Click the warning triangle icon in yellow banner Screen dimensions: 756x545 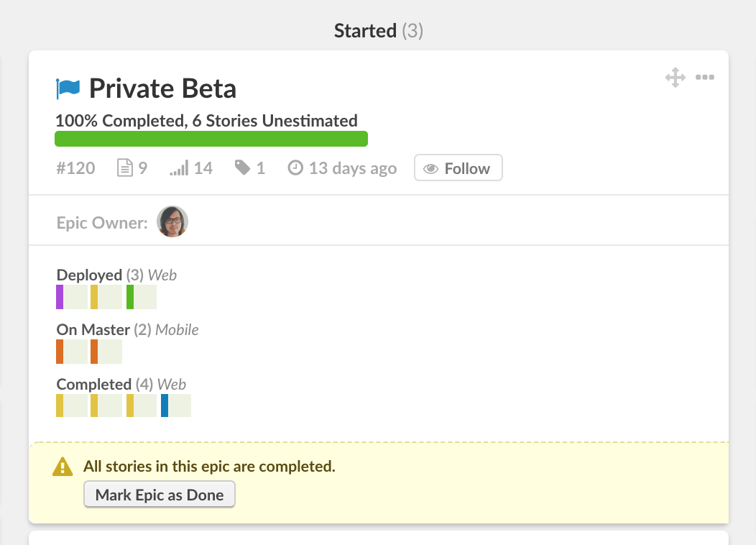(63, 467)
